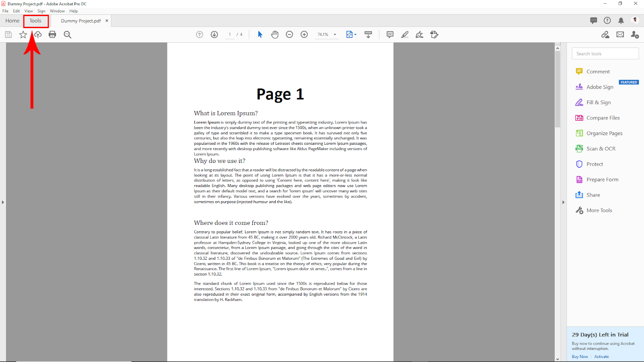Open the page fit options icon
644x362 pixels.
(351, 35)
